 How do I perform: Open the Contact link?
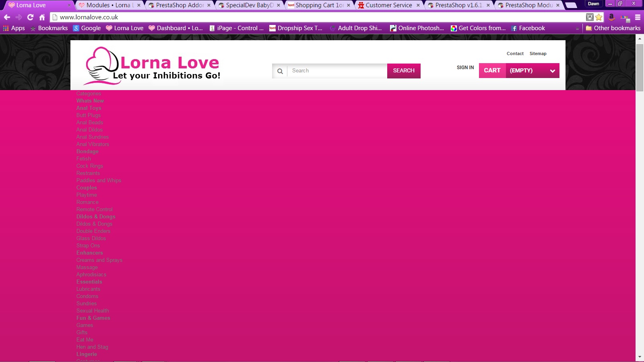(515, 53)
